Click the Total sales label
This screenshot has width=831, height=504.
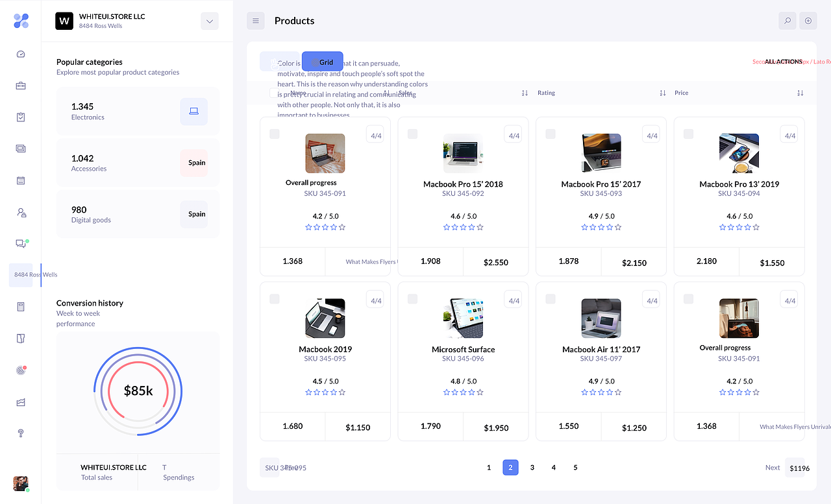(97, 477)
